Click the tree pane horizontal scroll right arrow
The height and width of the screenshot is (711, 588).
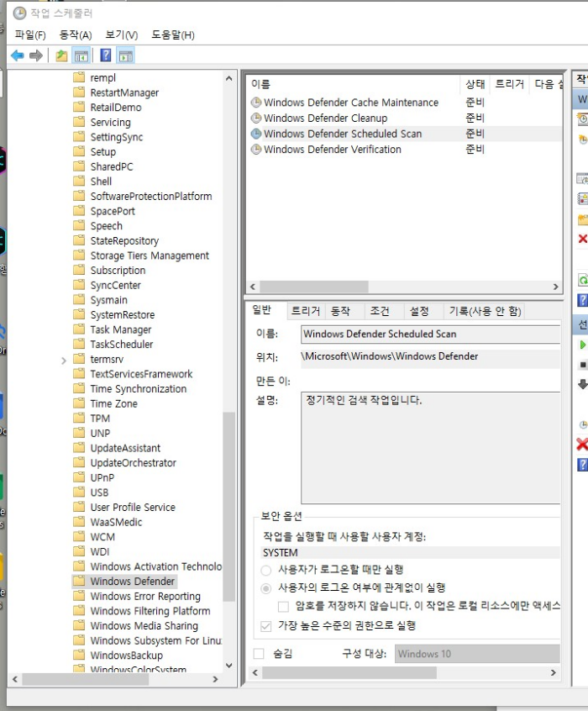pos(215,679)
